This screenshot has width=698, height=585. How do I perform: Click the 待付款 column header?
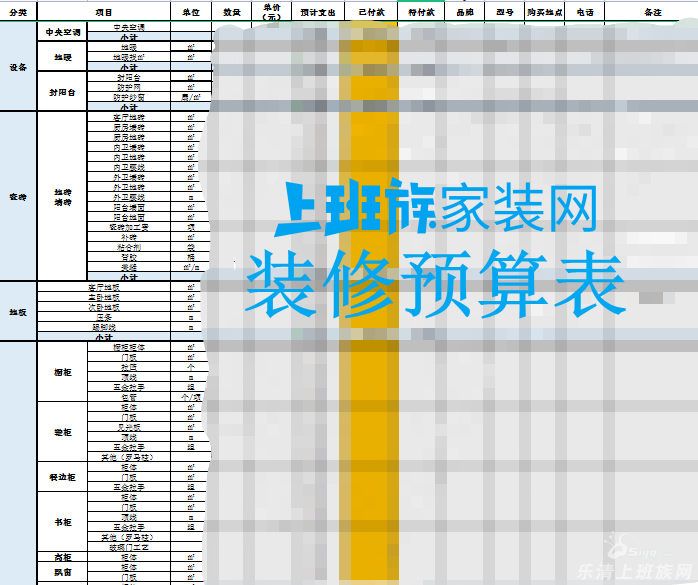pyautogui.click(x=421, y=12)
